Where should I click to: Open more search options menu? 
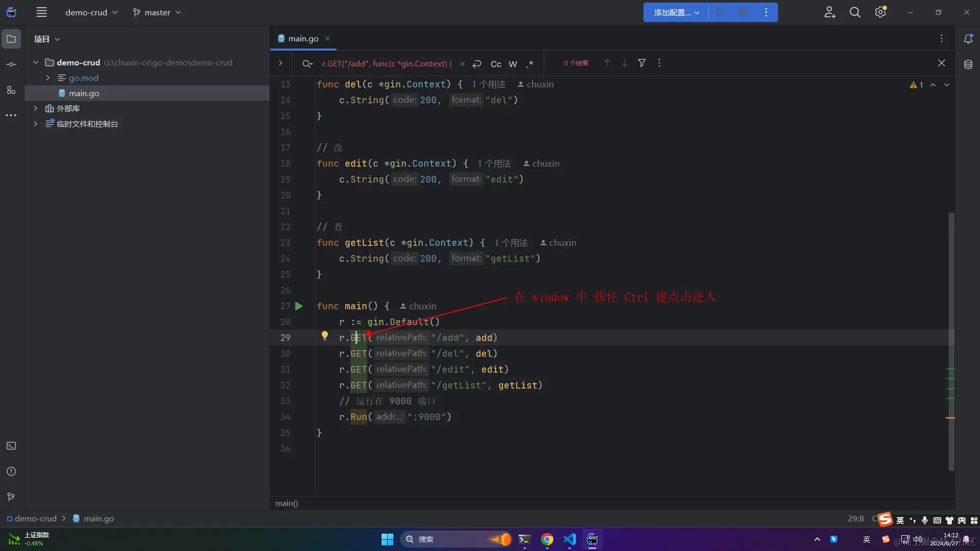pos(659,63)
